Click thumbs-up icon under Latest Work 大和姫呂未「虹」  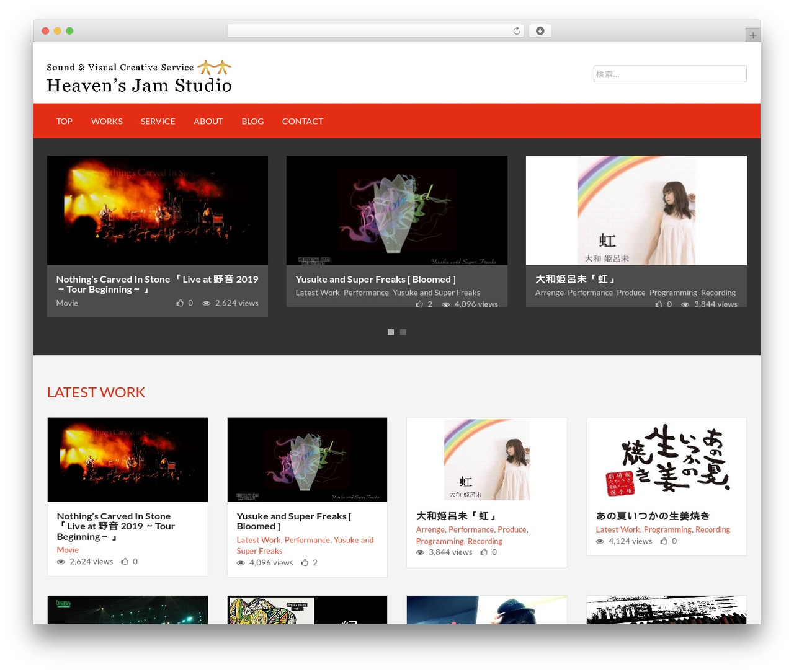[484, 552]
